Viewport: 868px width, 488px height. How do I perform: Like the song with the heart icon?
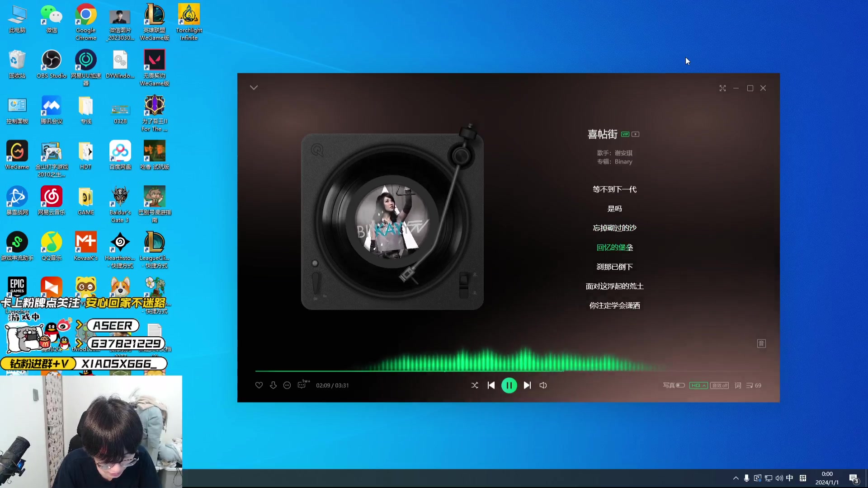[x=259, y=385]
